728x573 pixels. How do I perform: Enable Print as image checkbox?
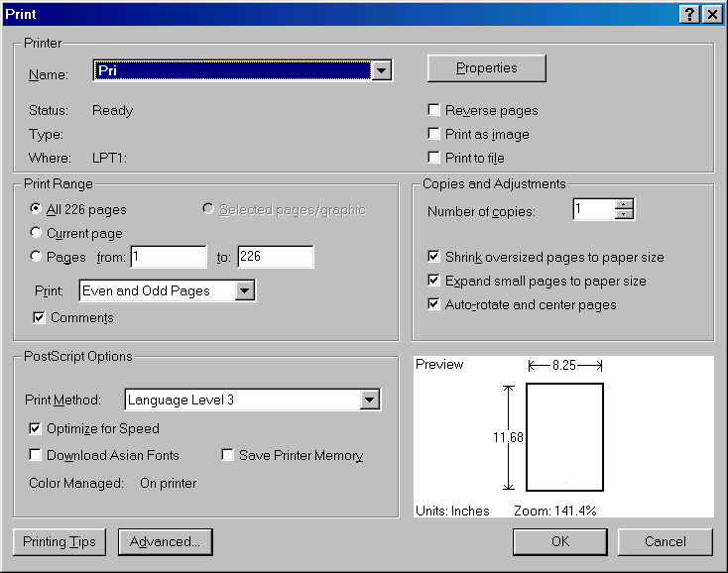(x=433, y=134)
